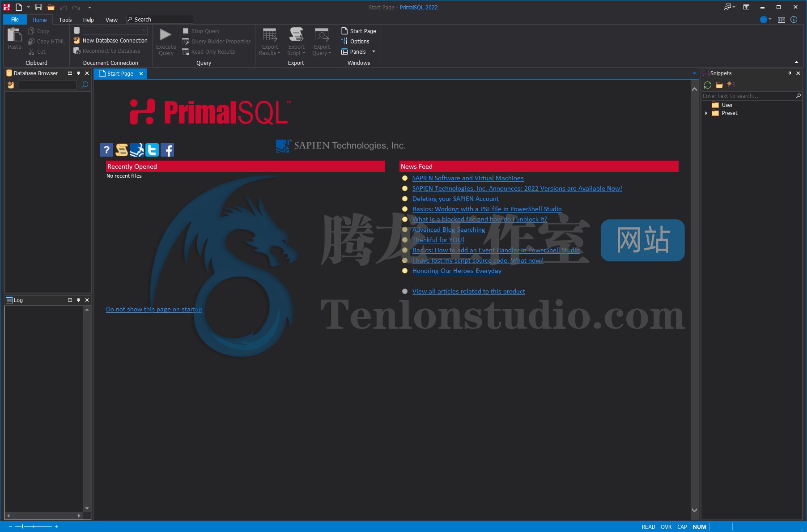Select the database connection combo box

115,30
